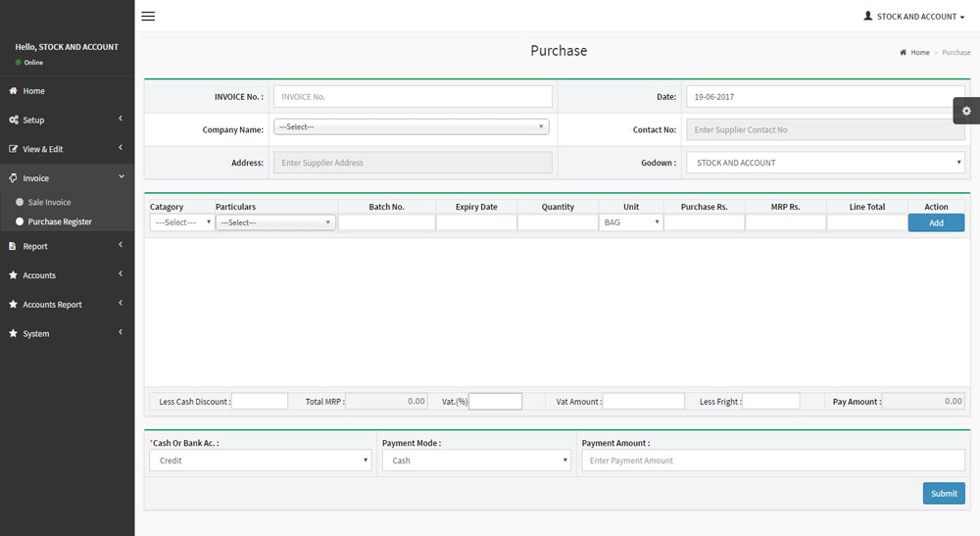Click the Purchase Rs. input cell
The width and height of the screenshot is (980, 536).
point(704,222)
